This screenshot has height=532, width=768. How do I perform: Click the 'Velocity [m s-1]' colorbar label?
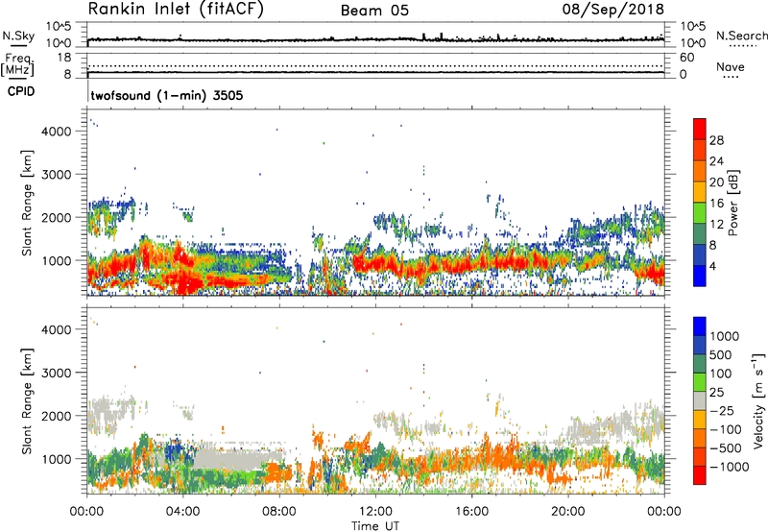tap(758, 400)
